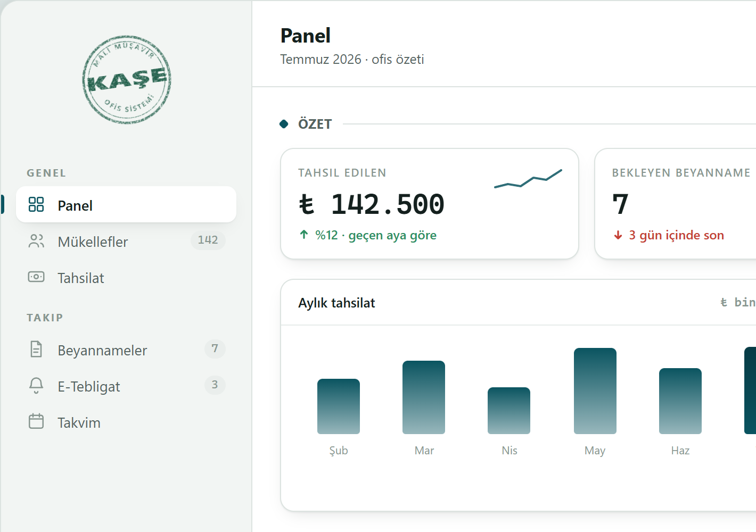The height and width of the screenshot is (532, 756).
Task: Click the E-Tebligat bell icon
Action: click(36, 385)
